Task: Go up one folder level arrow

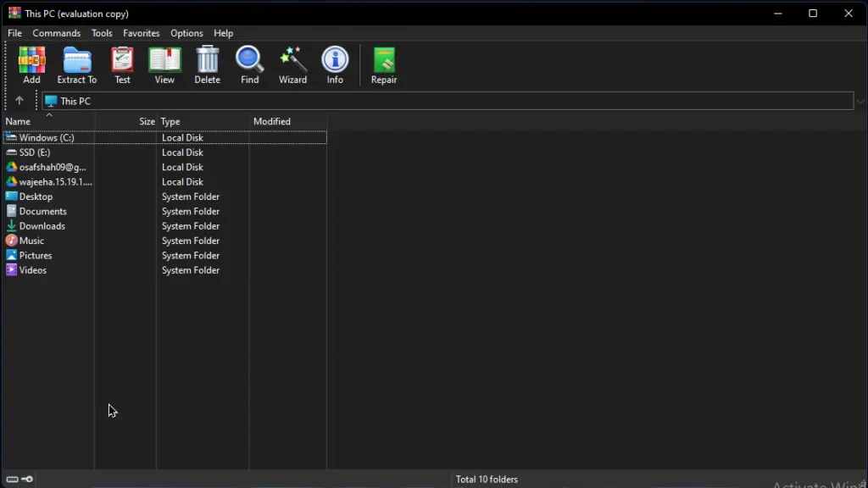Action: tap(19, 101)
